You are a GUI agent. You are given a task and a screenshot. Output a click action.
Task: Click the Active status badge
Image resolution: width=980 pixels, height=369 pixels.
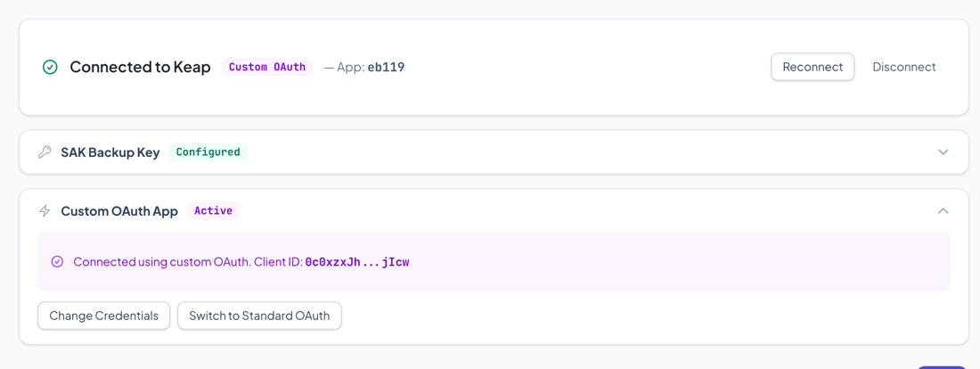pos(213,210)
